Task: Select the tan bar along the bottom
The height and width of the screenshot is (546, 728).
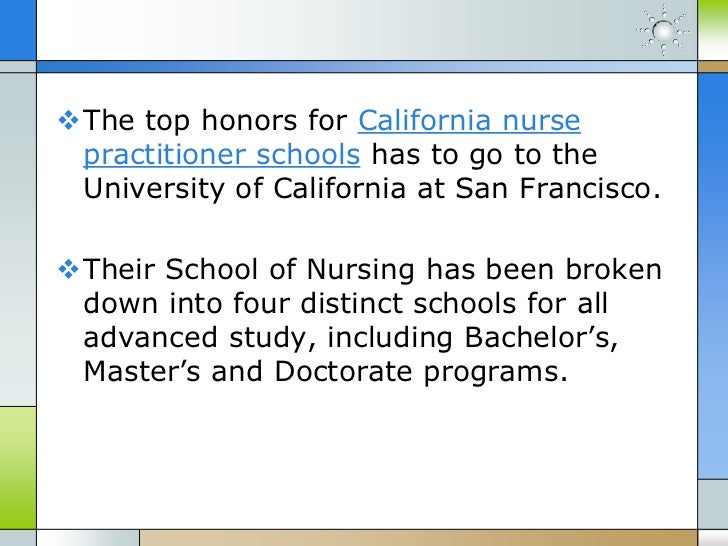Action: point(418,538)
